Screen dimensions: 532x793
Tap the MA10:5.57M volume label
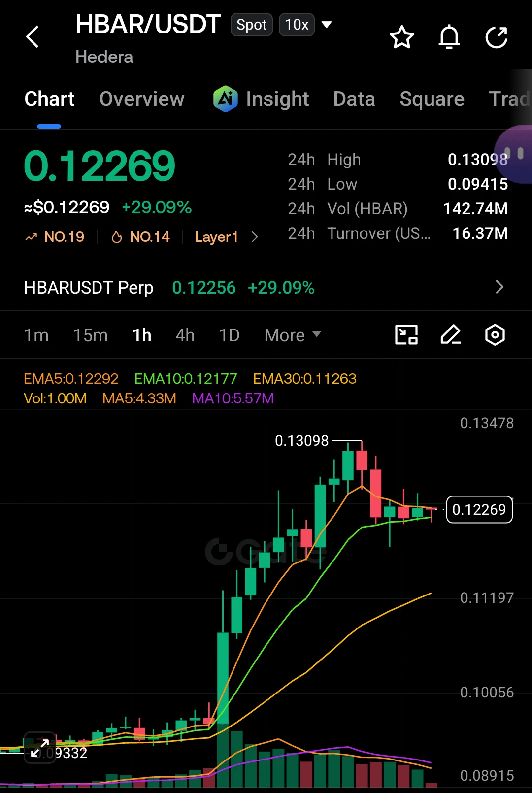tap(233, 398)
